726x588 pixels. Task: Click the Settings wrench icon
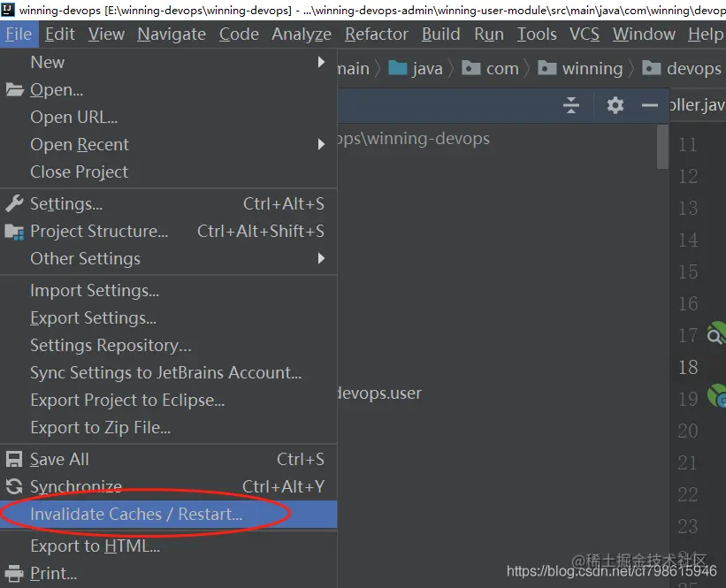14,203
